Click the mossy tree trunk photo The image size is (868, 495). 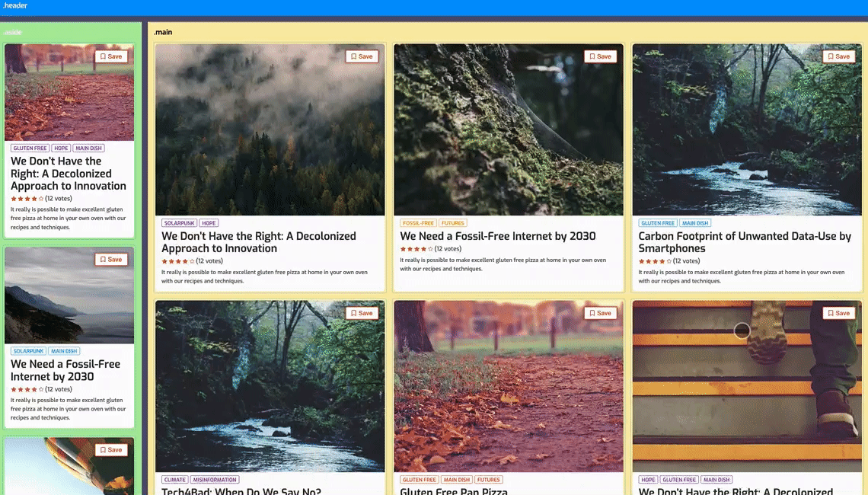click(509, 129)
